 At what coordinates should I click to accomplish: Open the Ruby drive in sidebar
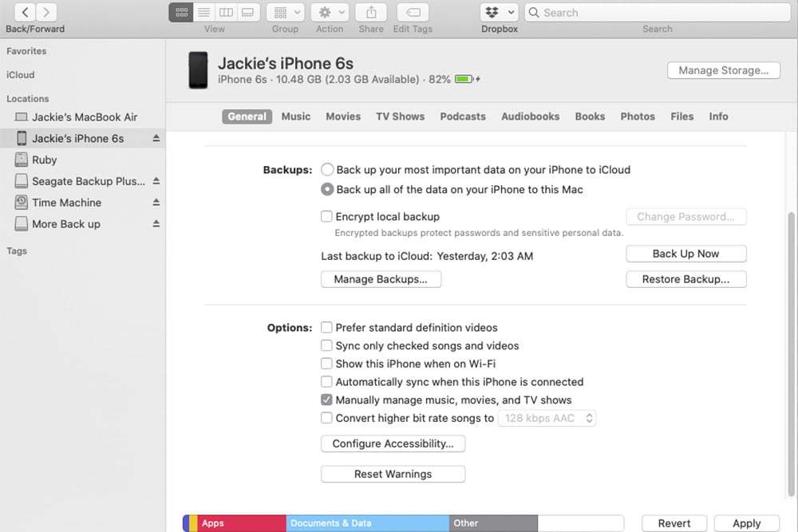click(82, 160)
